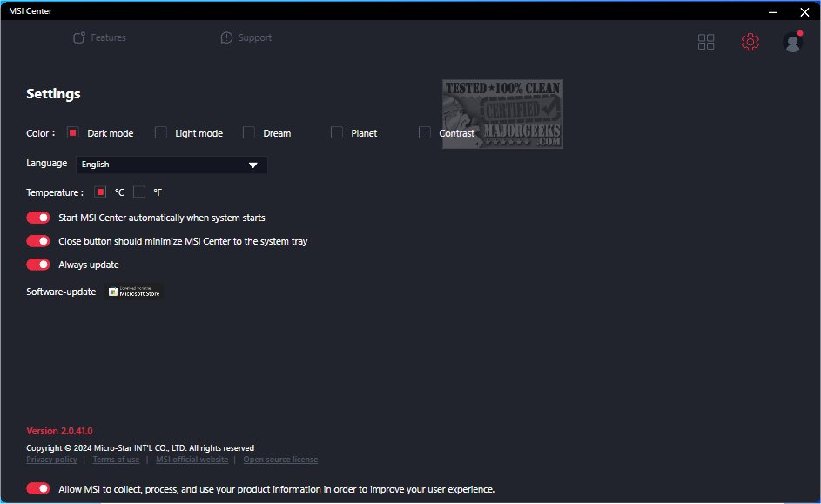The height and width of the screenshot is (504, 821).
Task: Open the Features tab
Action: coord(99,37)
